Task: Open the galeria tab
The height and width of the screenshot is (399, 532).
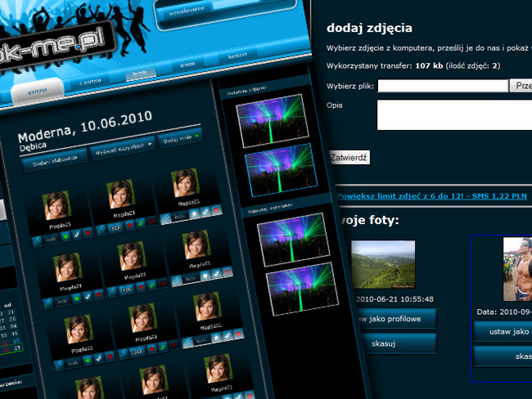Action: point(38,91)
